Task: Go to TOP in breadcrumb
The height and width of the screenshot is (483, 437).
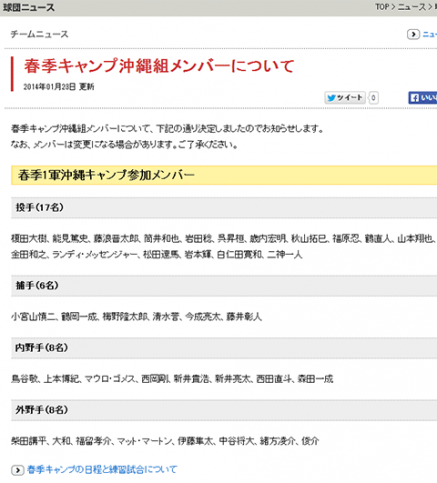Action: point(382,7)
